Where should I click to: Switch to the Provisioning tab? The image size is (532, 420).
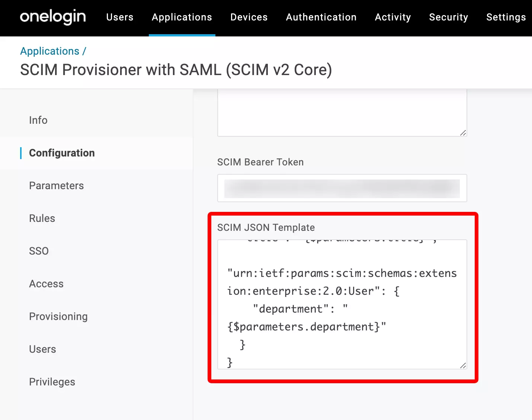point(58,316)
